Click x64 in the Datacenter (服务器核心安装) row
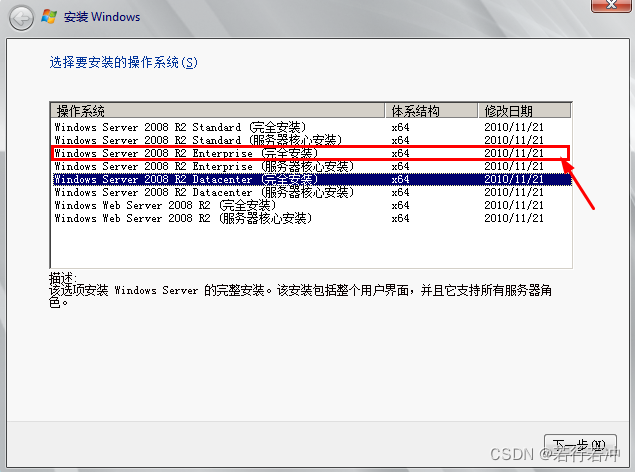 tap(400, 192)
